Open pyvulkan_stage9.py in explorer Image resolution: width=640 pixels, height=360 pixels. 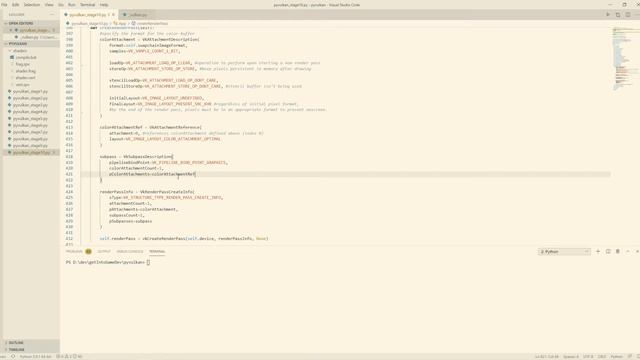(x=30, y=145)
